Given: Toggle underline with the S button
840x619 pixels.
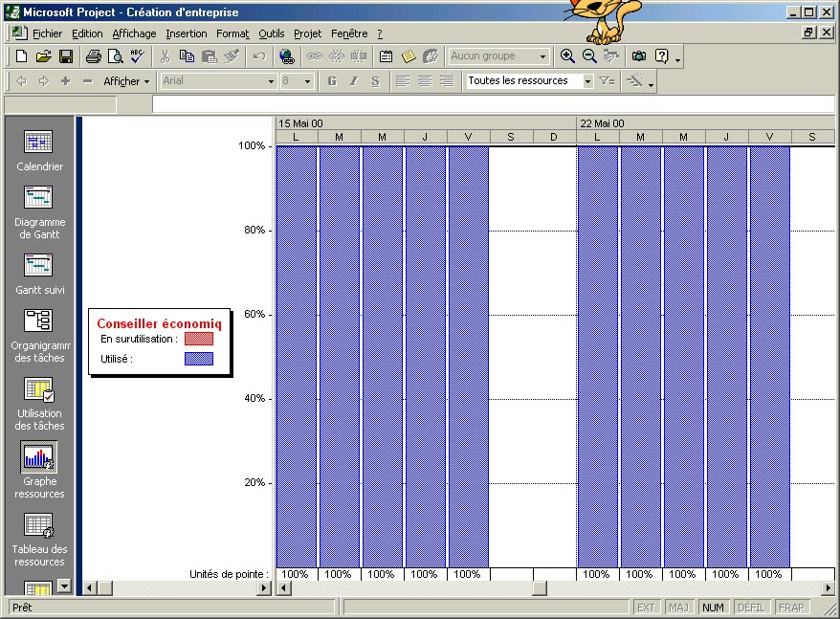Looking at the screenshot, I should (x=376, y=81).
